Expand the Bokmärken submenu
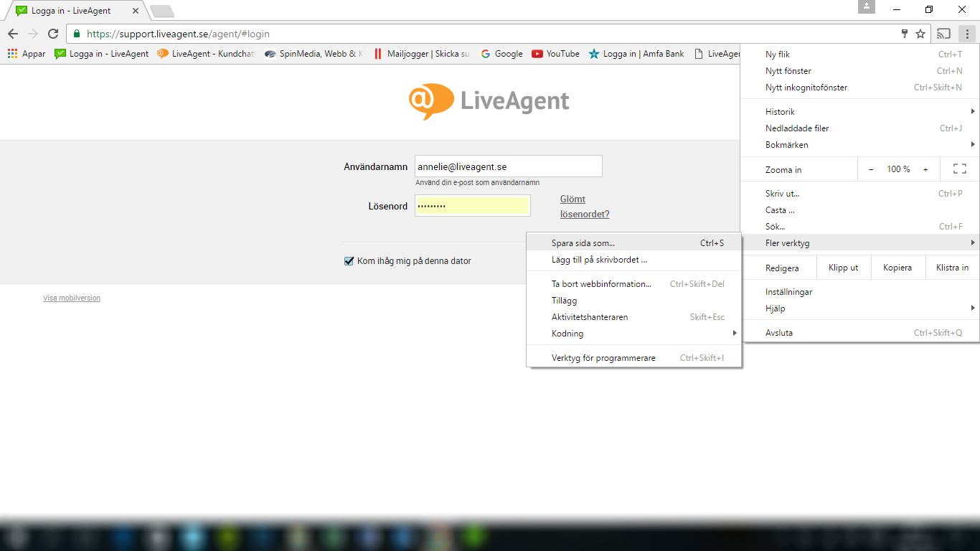Image resolution: width=980 pixels, height=551 pixels. pos(860,145)
